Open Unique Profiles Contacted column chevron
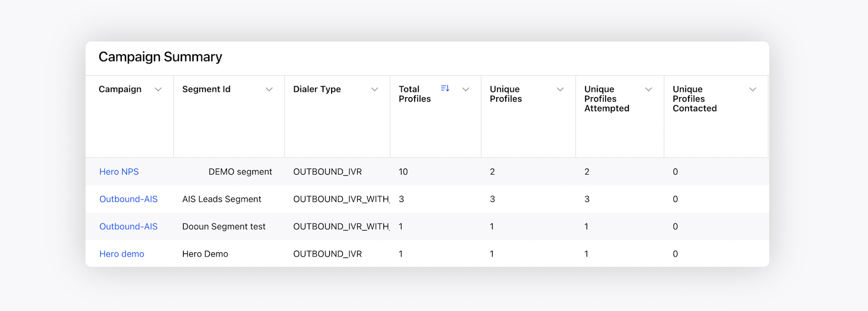 click(752, 89)
